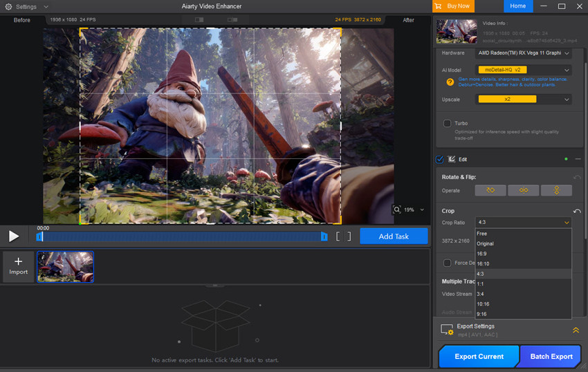
Task: Click the right panel vertical scrollbar
Action: click(x=585, y=150)
